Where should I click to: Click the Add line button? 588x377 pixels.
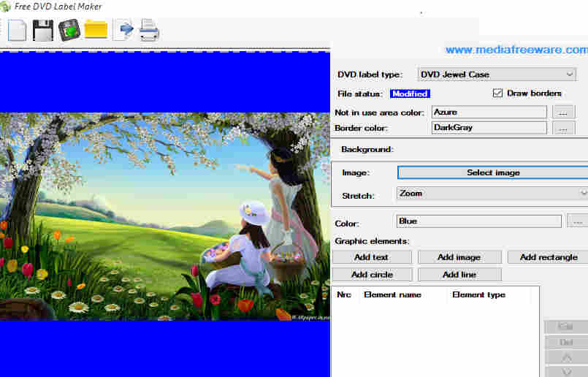(459, 275)
